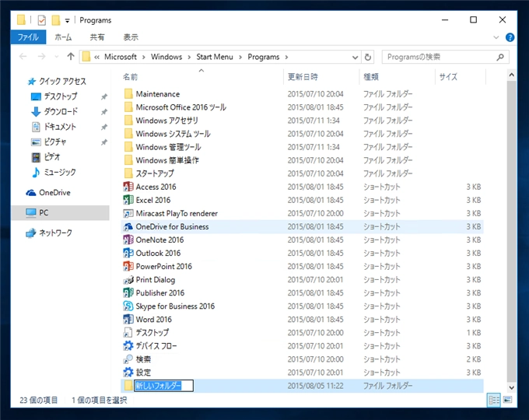Click the search magnifier in search box
Viewport: 529px width, 420px height.
click(x=500, y=57)
